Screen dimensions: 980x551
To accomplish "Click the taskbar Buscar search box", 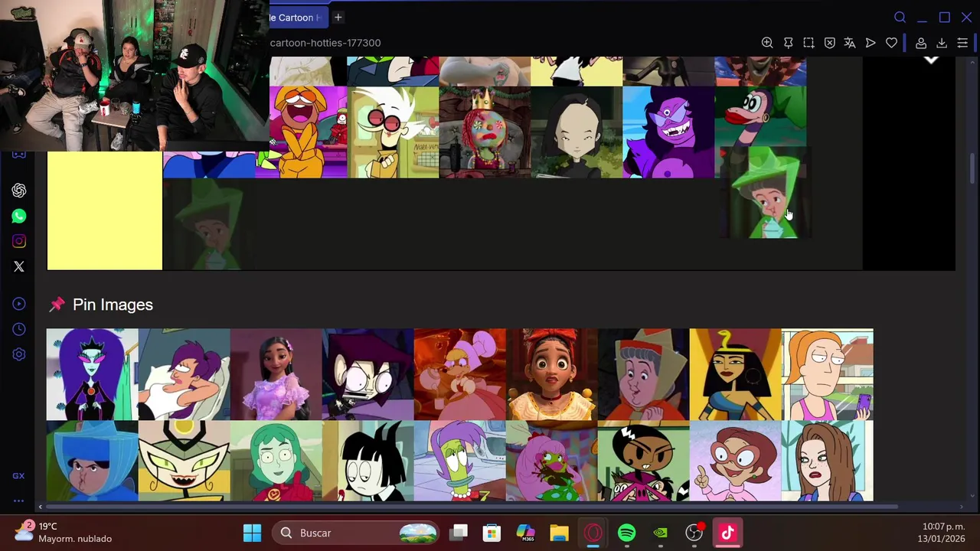I will (357, 533).
